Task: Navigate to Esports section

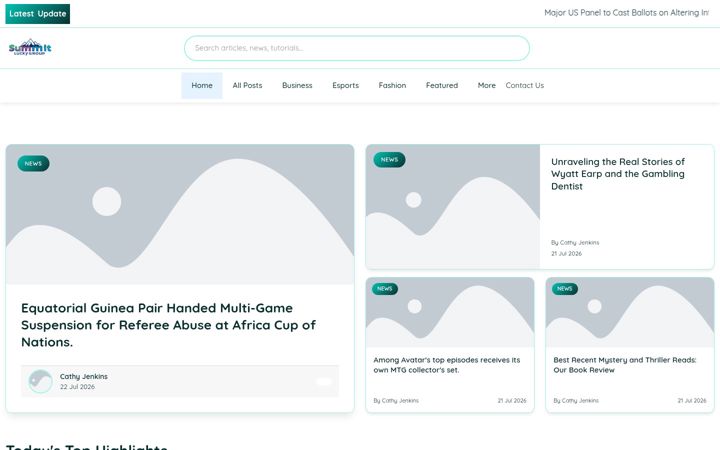Action: point(345,85)
